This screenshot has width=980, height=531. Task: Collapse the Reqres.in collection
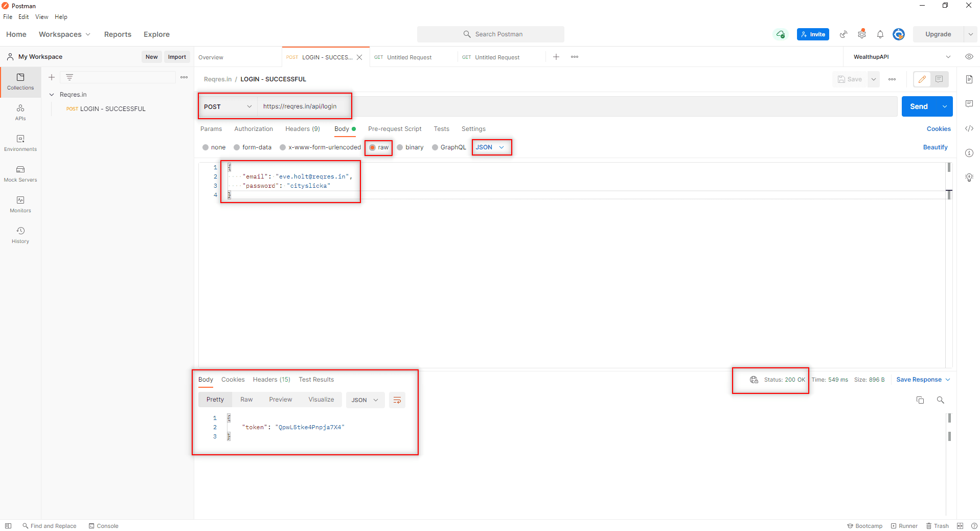point(51,94)
